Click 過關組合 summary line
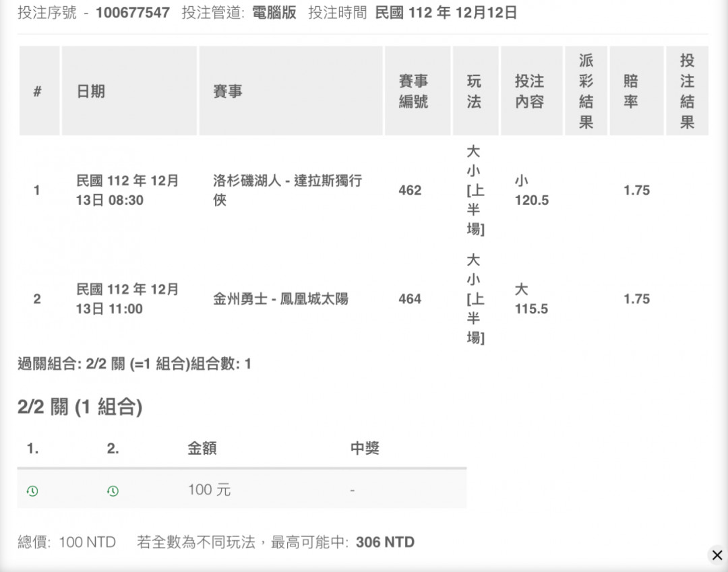Image resolution: width=728 pixels, height=572 pixels. coord(134,364)
